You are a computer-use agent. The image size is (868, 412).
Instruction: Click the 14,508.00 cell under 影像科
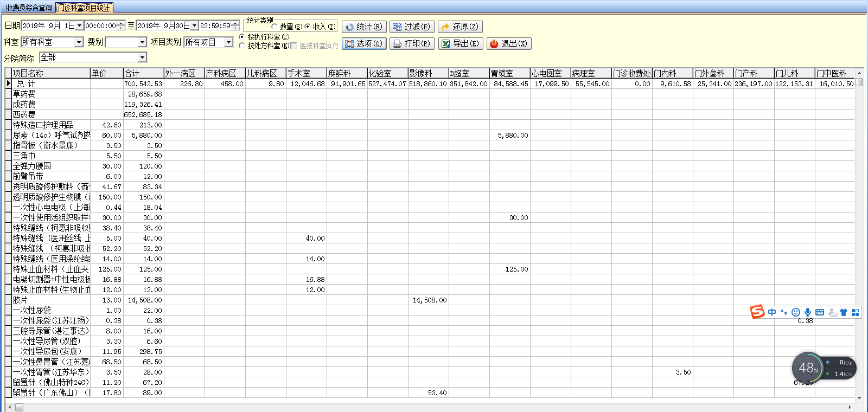coord(429,300)
